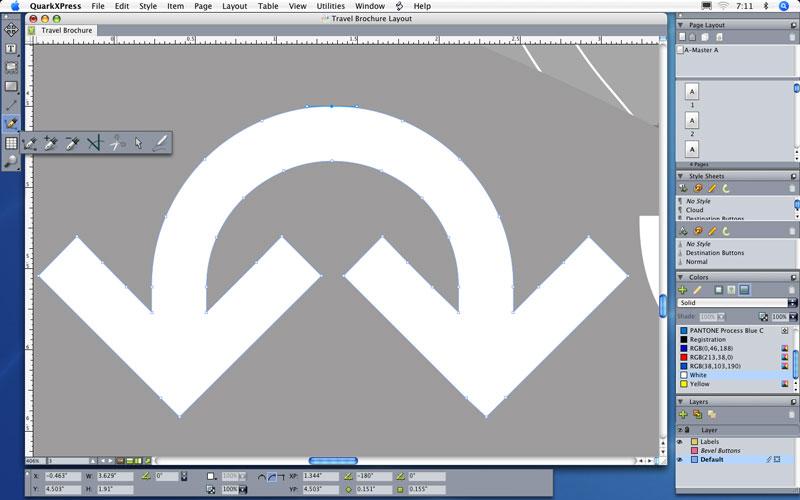The image size is (800, 500).
Task: Click the Delete trash icon in Page Layout
Action: point(792,37)
